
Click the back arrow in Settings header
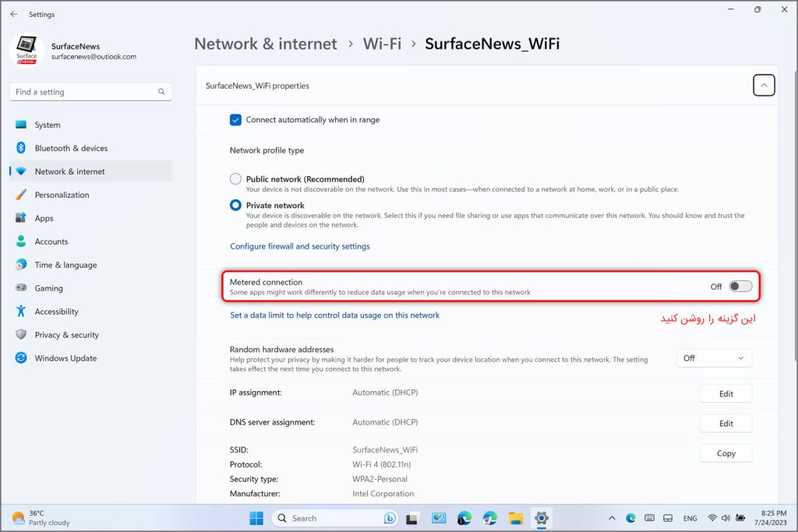(13, 14)
